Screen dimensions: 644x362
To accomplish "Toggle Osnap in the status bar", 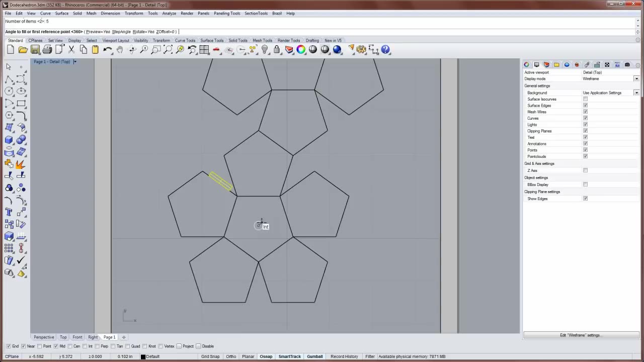I will (x=266, y=356).
